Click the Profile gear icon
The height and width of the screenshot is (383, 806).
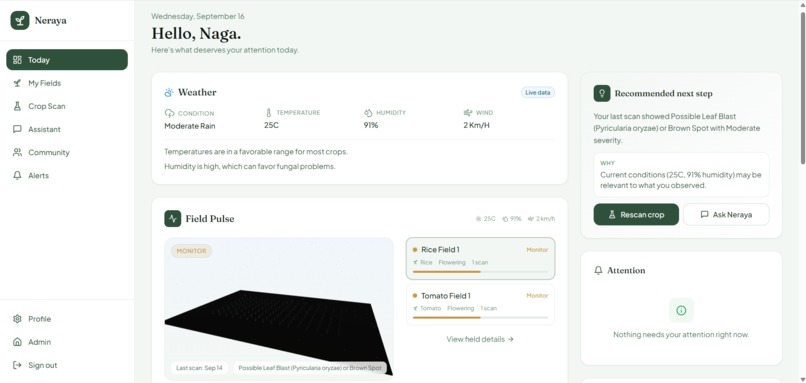[17, 319]
